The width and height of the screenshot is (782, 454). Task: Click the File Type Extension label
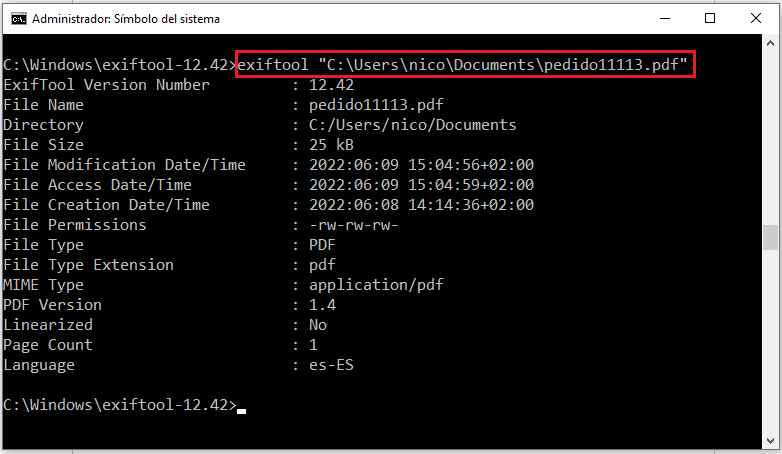[x=88, y=265]
